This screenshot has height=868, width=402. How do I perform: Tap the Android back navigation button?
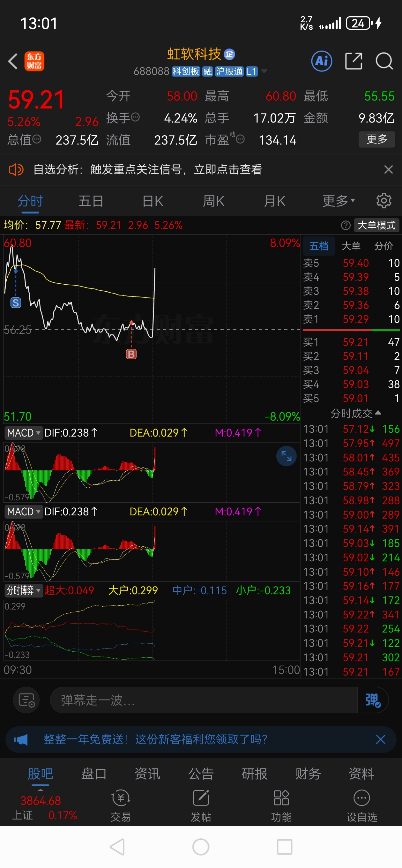coord(117,847)
